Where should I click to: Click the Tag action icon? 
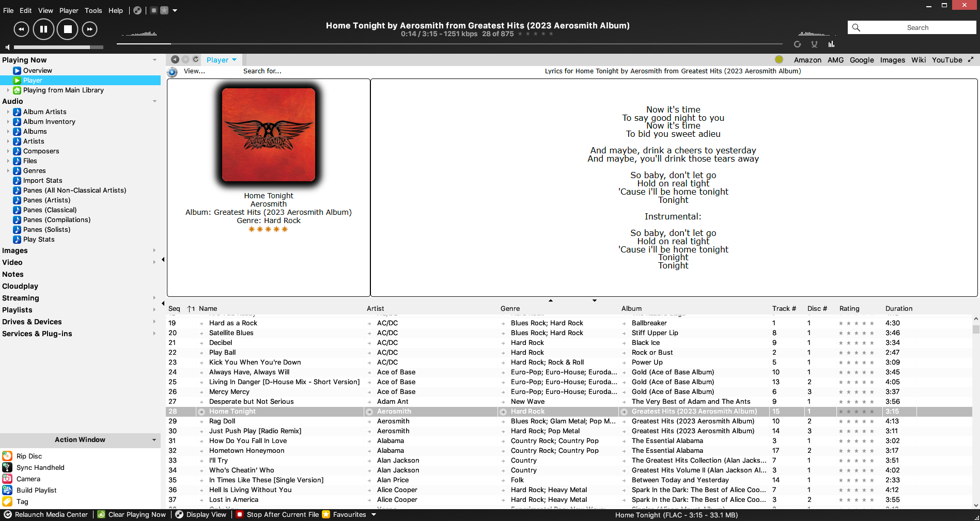(7, 501)
